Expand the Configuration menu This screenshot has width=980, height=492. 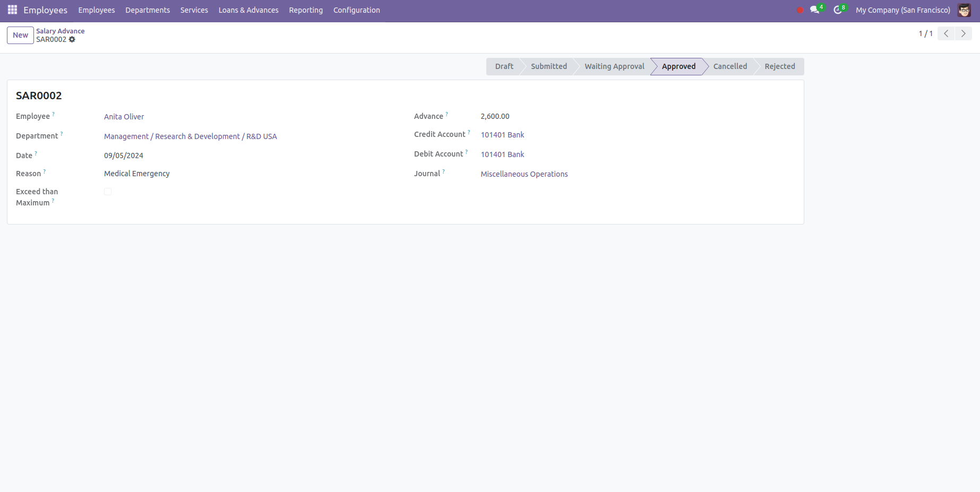click(x=356, y=10)
